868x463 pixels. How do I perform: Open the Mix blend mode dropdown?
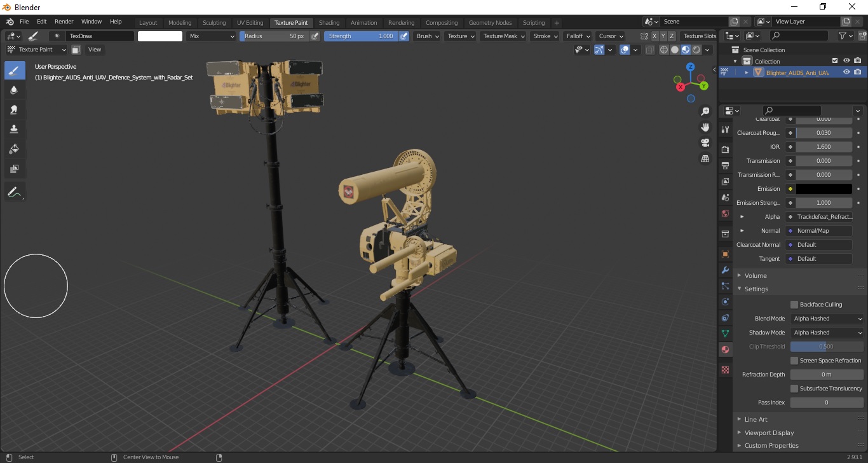[x=212, y=36]
